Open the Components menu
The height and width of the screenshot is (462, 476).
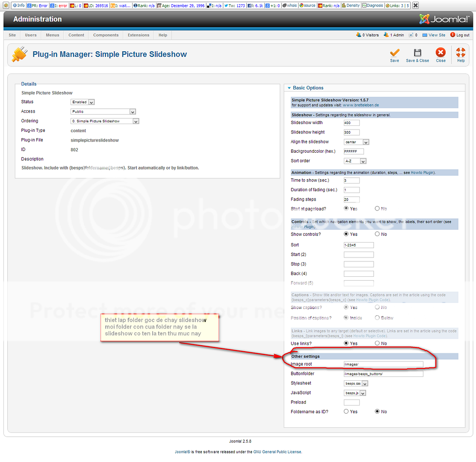(106, 35)
